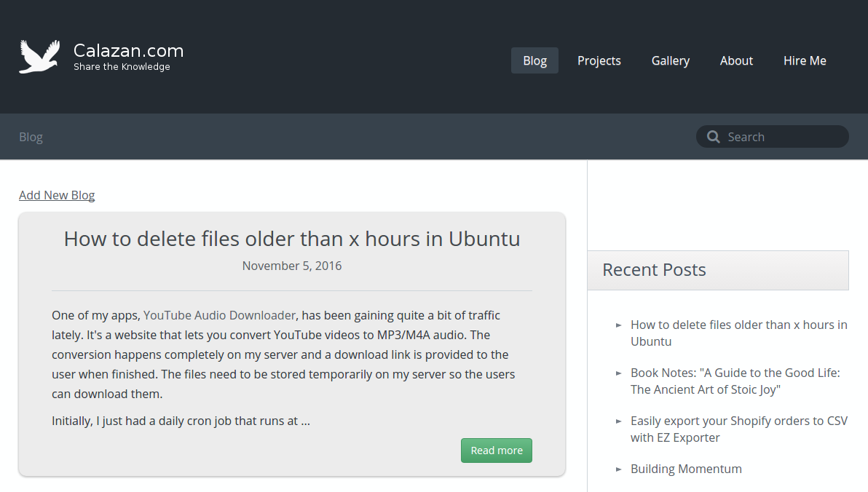868x492 pixels.
Task: Open the Book Notes Stoic Joy recent post
Action: coord(735,381)
